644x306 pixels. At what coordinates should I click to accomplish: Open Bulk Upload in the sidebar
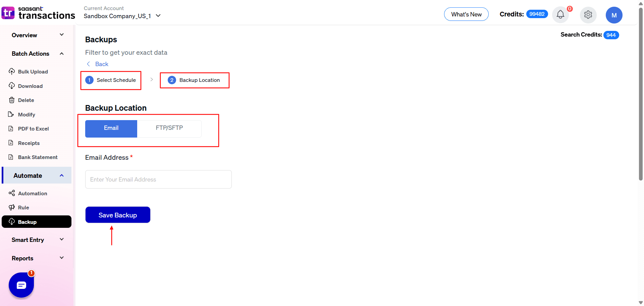point(33,71)
